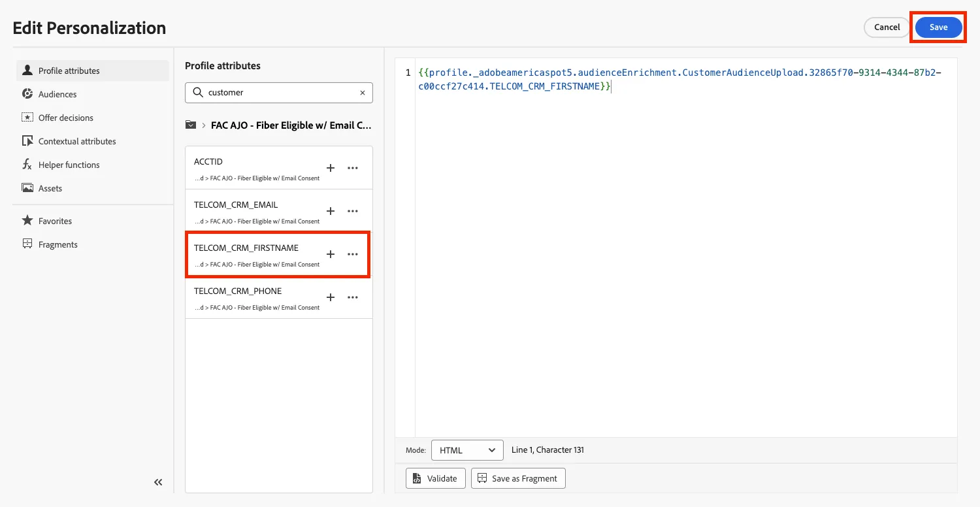980x507 pixels.
Task: Show Favorites list
Action: coord(93,221)
